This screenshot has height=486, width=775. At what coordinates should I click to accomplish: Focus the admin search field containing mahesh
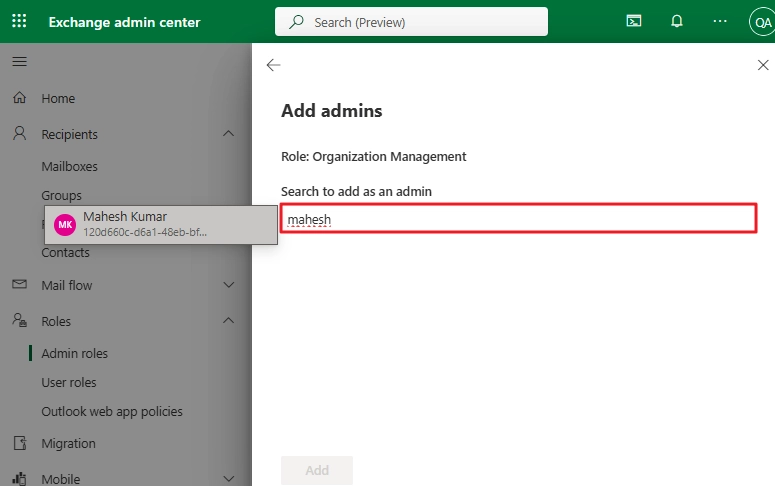tap(518, 218)
